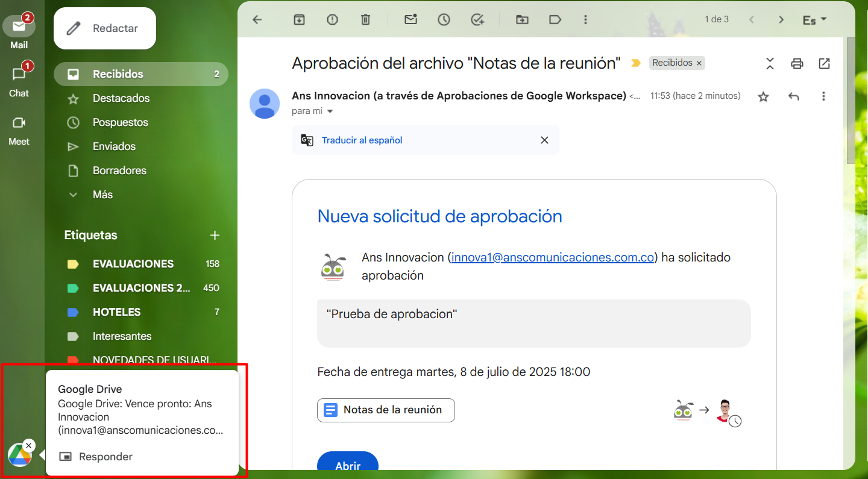The image size is (868, 479).
Task: Toggle the importance marker beside subject
Action: point(635,63)
